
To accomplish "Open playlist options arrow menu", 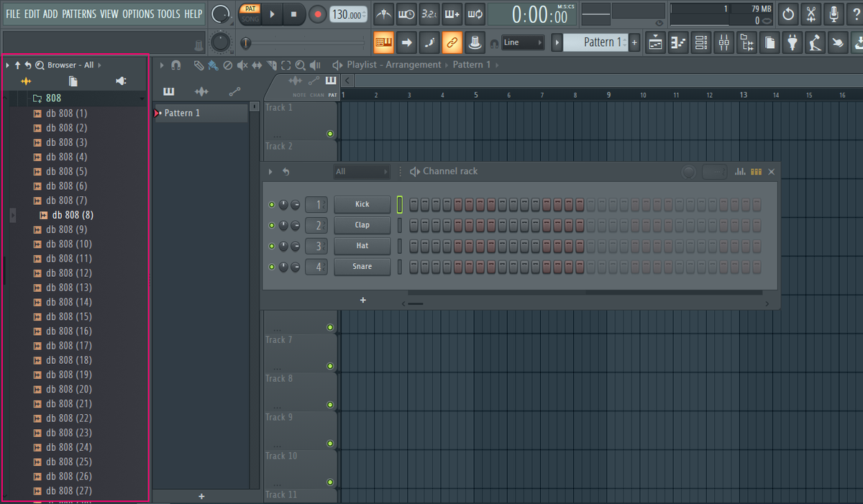I will (x=162, y=65).
